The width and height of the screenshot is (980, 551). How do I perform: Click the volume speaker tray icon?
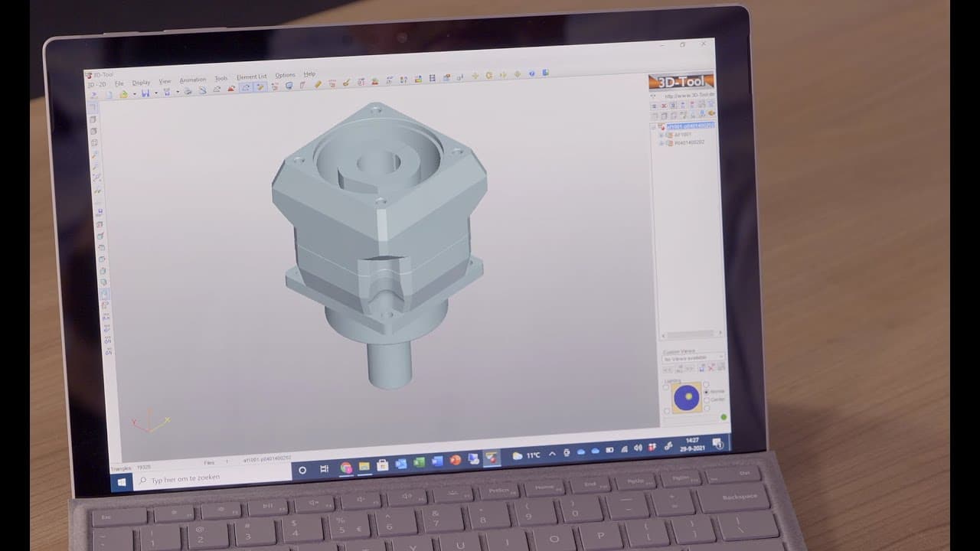tap(638, 448)
